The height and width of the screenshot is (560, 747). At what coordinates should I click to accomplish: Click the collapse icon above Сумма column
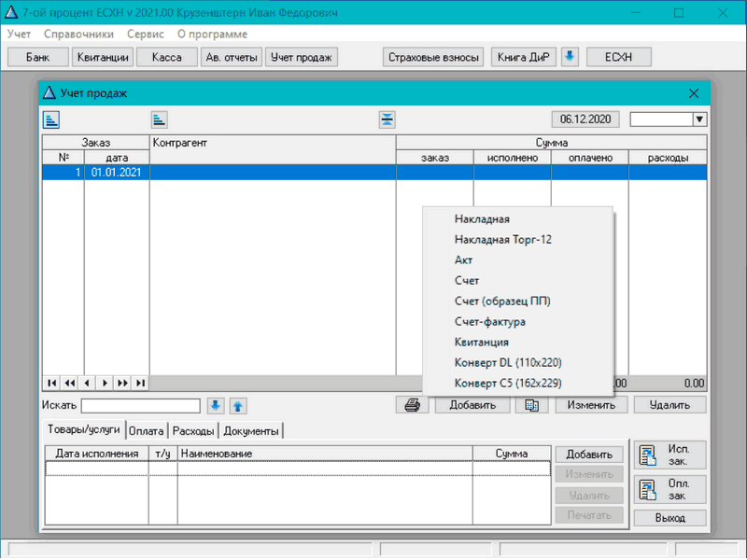click(388, 119)
